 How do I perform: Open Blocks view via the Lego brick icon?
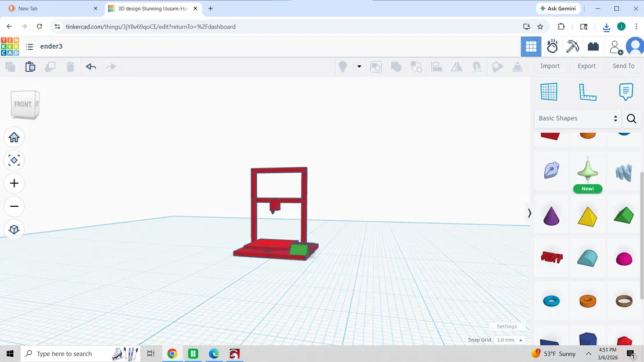tap(593, 46)
